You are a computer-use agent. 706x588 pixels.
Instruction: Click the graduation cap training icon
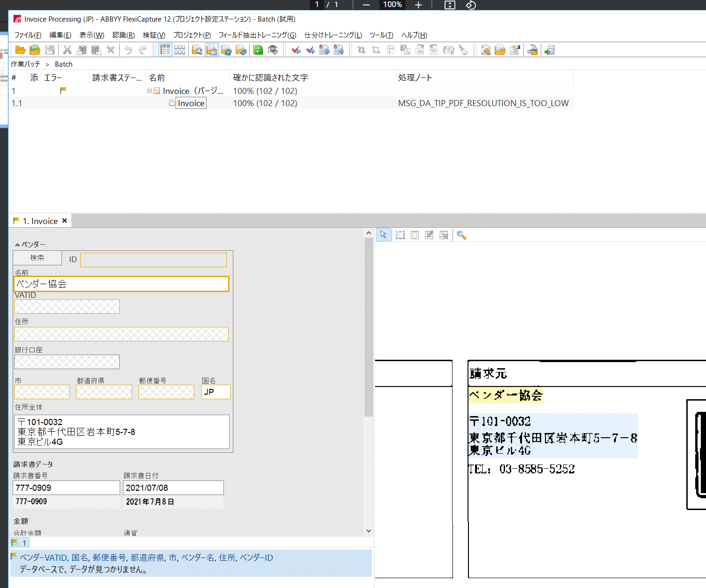coord(273,50)
